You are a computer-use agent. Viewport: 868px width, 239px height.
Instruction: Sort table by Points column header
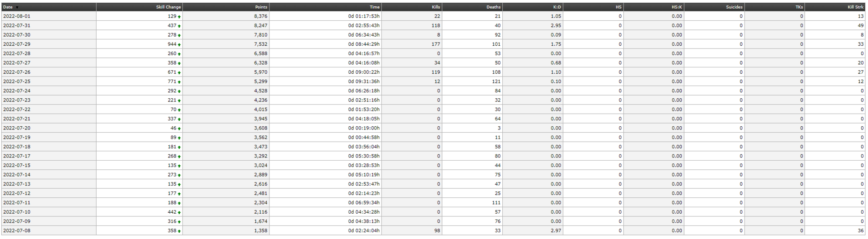point(261,7)
